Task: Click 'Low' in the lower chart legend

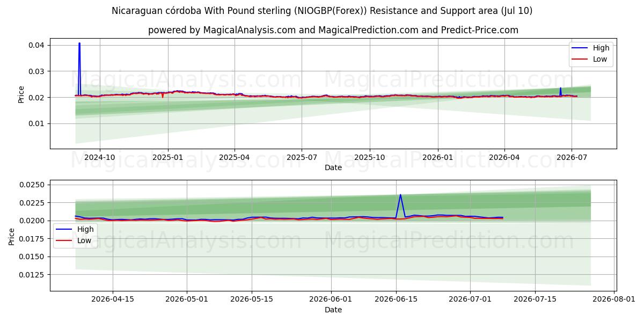Action: pos(84,241)
